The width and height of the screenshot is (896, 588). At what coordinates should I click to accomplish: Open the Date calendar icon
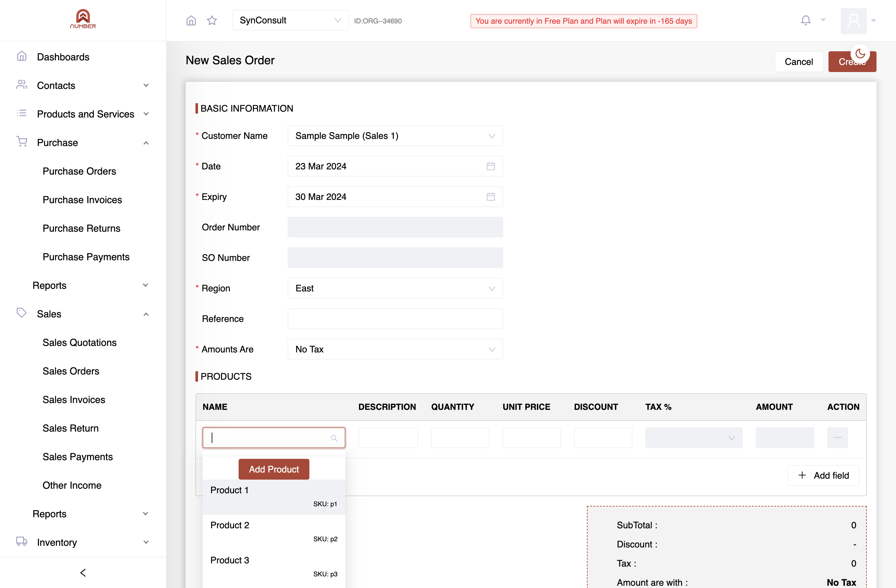[x=491, y=166]
